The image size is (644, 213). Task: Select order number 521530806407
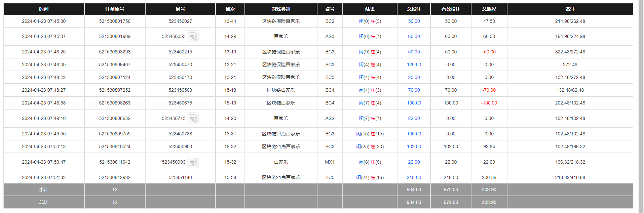click(115, 65)
